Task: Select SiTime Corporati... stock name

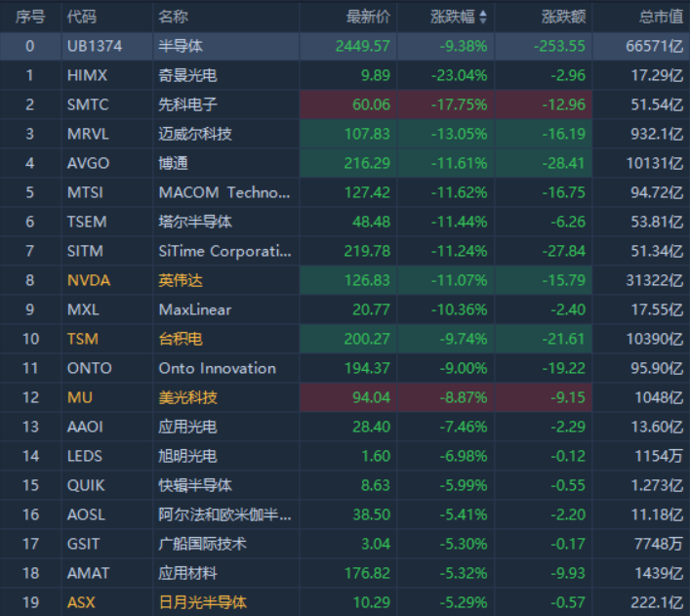Action: (224, 251)
